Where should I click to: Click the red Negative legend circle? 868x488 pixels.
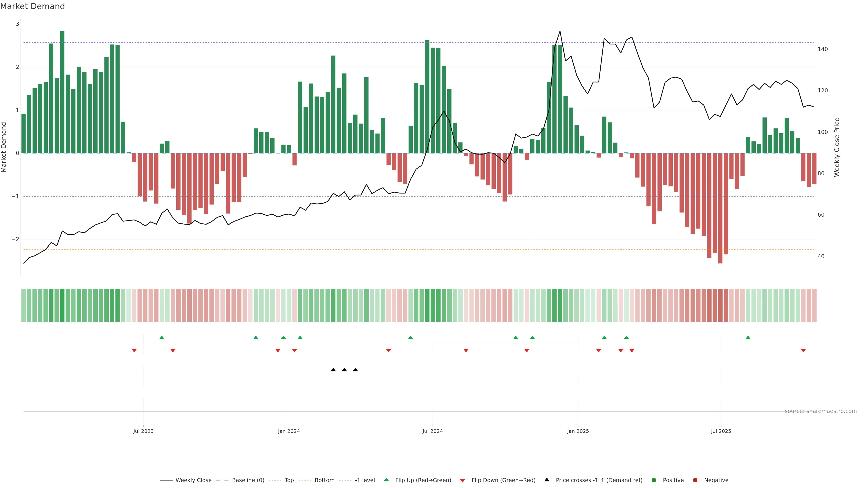click(x=695, y=480)
